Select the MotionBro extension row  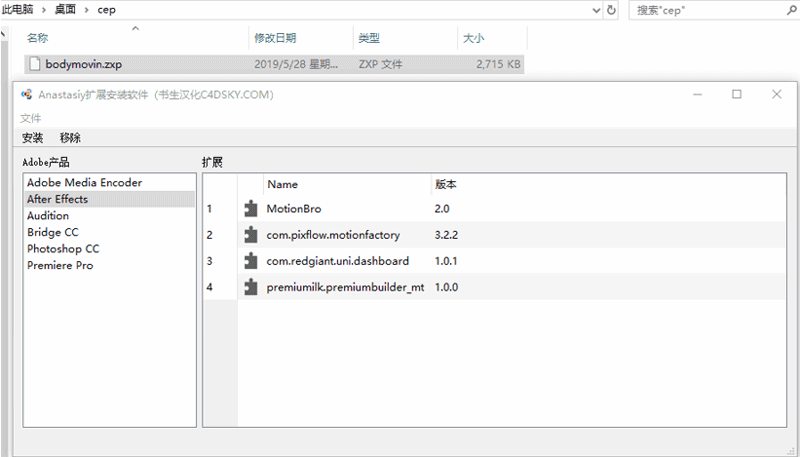511,209
